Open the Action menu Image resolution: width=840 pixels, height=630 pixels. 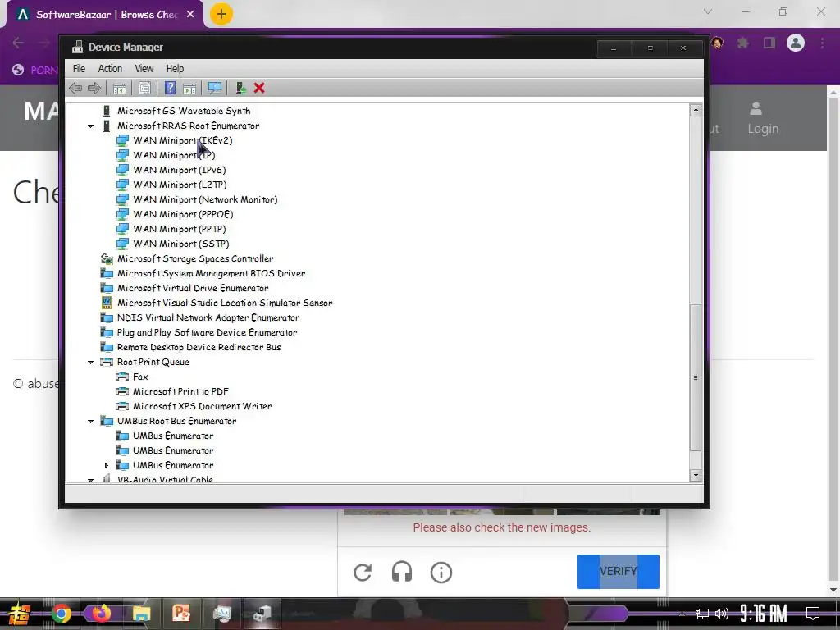110,69
